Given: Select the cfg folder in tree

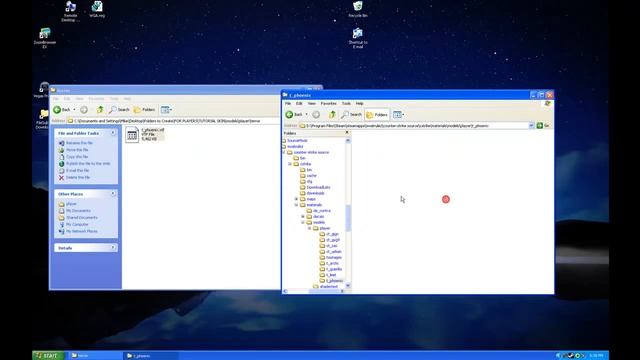Looking at the screenshot, I should (309, 182).
